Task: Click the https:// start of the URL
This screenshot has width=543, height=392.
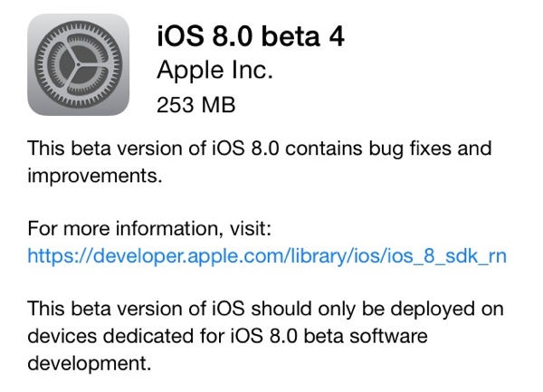Action: click(60, 256)
